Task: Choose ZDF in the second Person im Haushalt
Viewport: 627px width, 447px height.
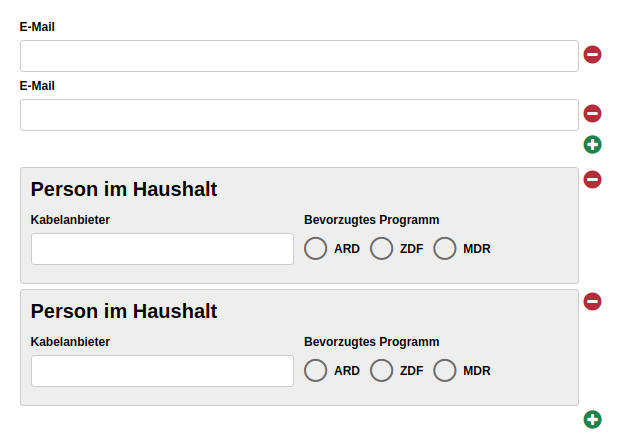Action: point(381,371)
